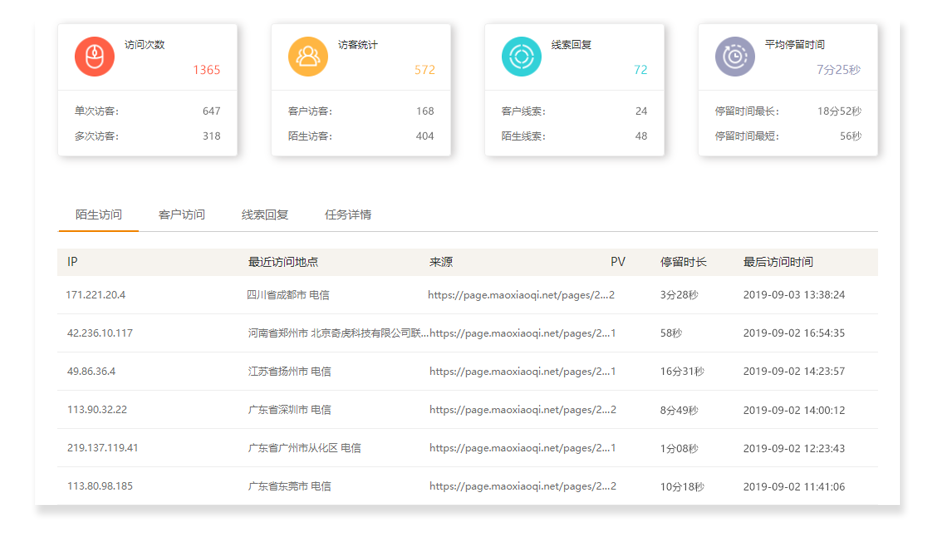942x540 pixels.
Task: Click stay duration 8分49秒
Action: [679, 410]
